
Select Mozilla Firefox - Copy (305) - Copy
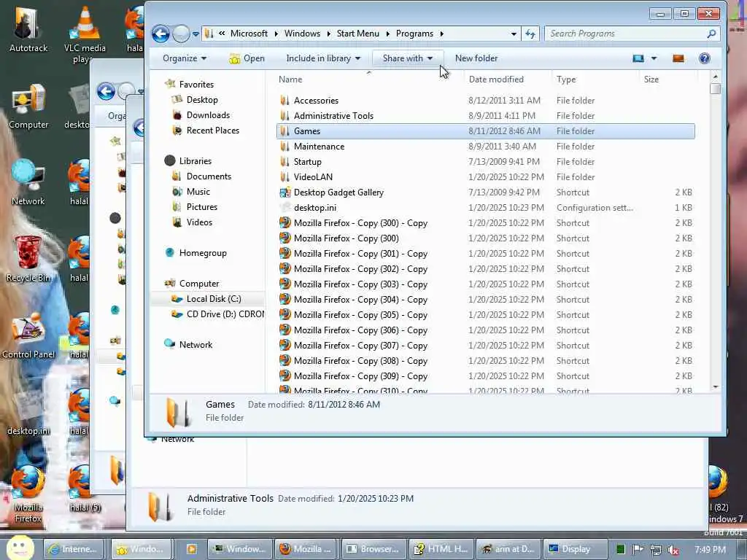(360, 315)
